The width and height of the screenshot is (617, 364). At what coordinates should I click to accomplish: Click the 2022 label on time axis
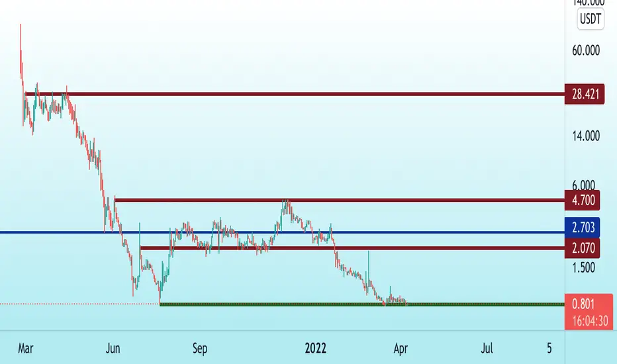pyautogui.click(x=316, y=348)
